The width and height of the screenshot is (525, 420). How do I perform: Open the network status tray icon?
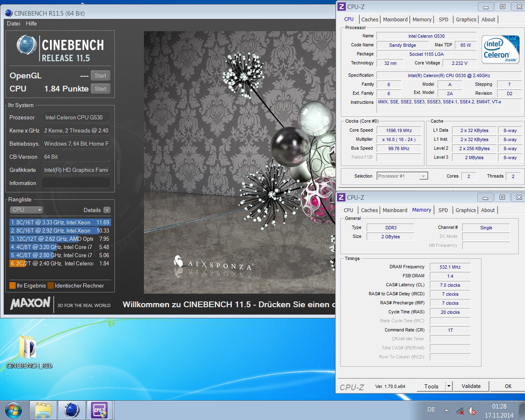460,411
